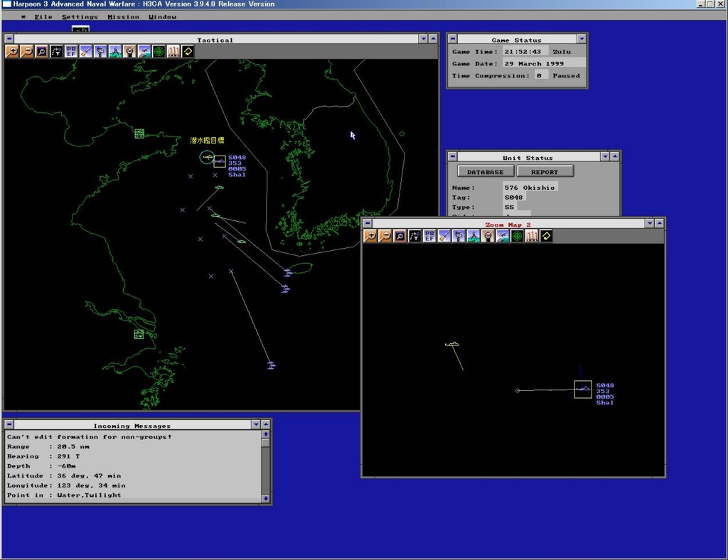The height and width of the screenshot is (560, 728).
Task: Click the "Can't edit formation for non-groups!" message
Action: (x=89, y=436)
